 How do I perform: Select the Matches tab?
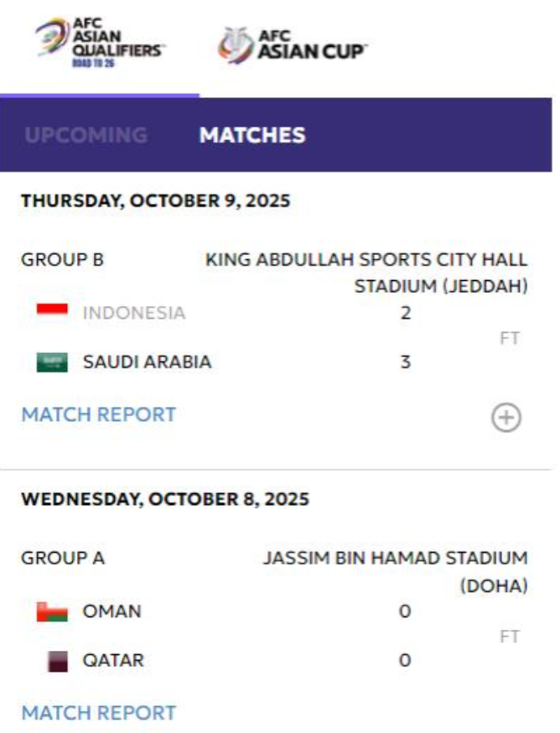251,135
